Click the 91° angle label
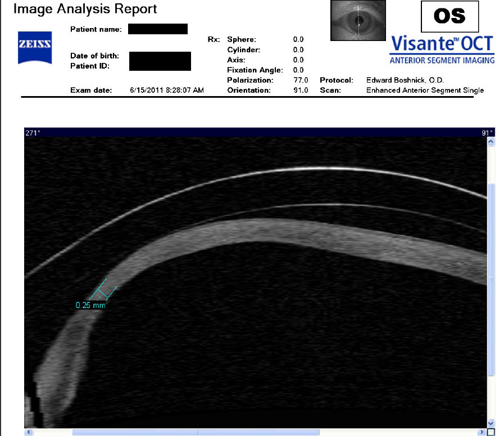 coord(487,133)
